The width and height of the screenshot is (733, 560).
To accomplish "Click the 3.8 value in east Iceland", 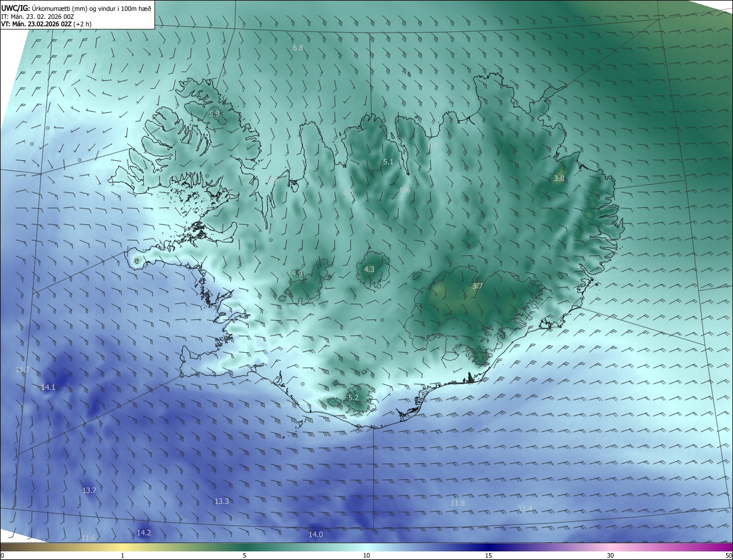I will click(x=559, y=179).
